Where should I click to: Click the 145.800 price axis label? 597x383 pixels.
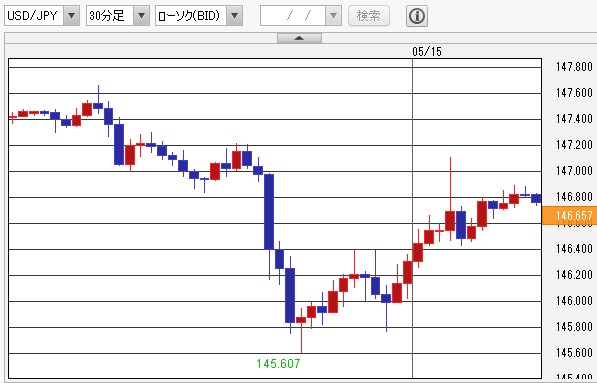(x=574, y=327)
